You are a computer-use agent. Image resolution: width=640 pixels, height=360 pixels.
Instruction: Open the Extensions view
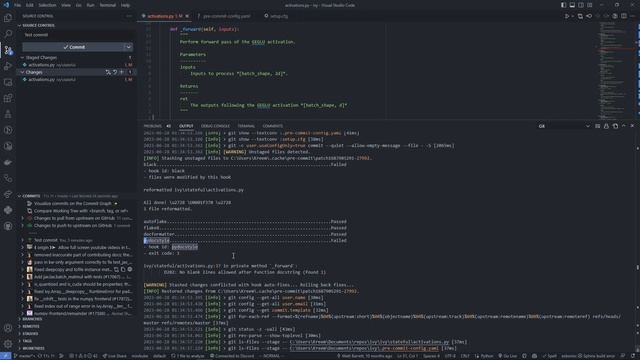click(x=8, y=98)
